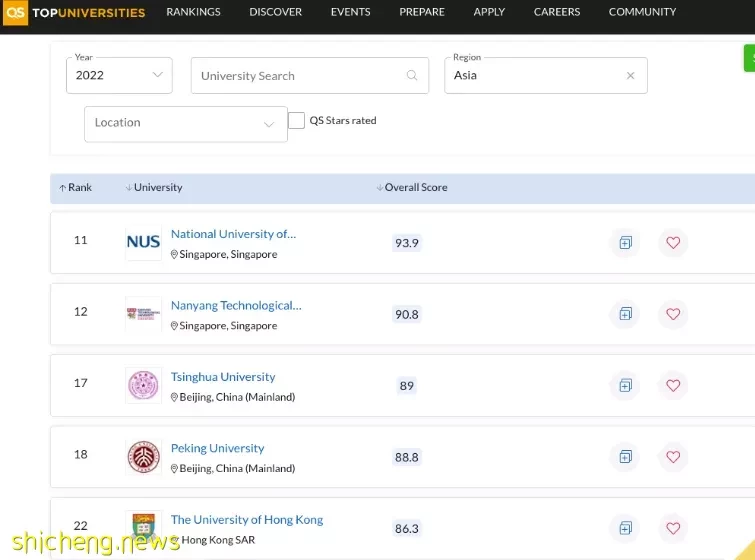Viewport: 755px width, 560px height.
Task: Click Beijing, China (Mainland) under Tsinghua University
Action: [233, 397]
